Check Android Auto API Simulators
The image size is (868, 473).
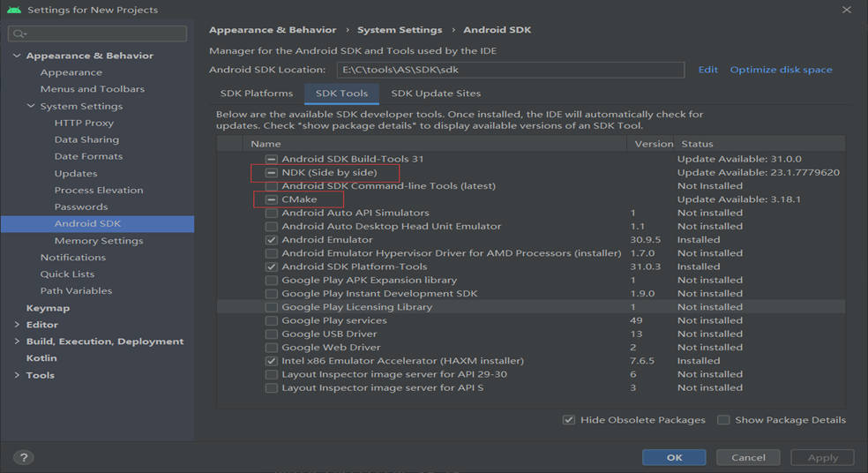click(x=272, y=213)
